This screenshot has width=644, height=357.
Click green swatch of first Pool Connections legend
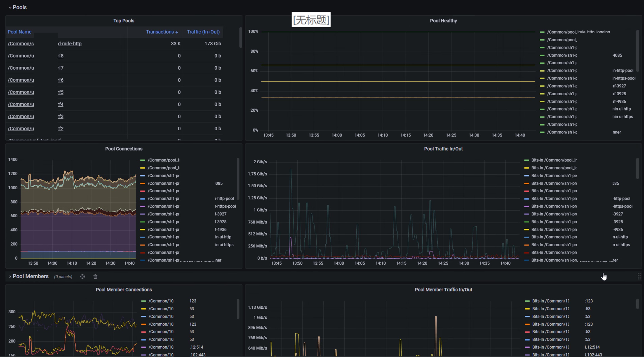[143, 160]
